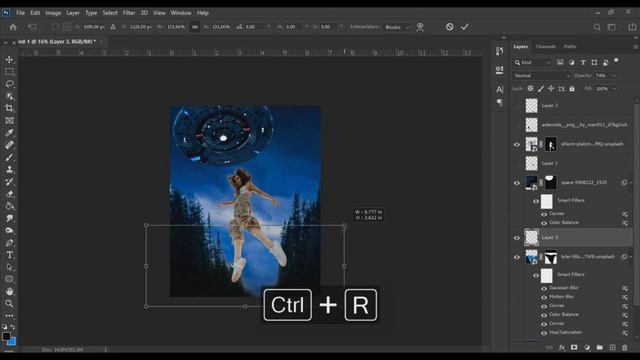Click the share icon at top right
This screenshot has width=640, height=360.
(632, 27)
